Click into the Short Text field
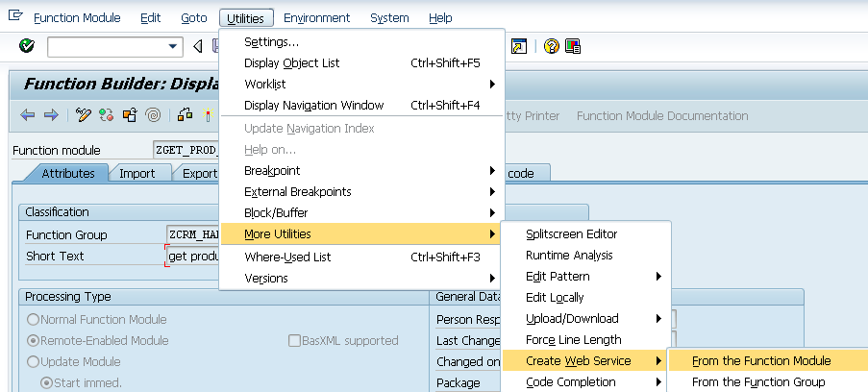The height and width of the screenshot is (392, 868). (192, 257)
